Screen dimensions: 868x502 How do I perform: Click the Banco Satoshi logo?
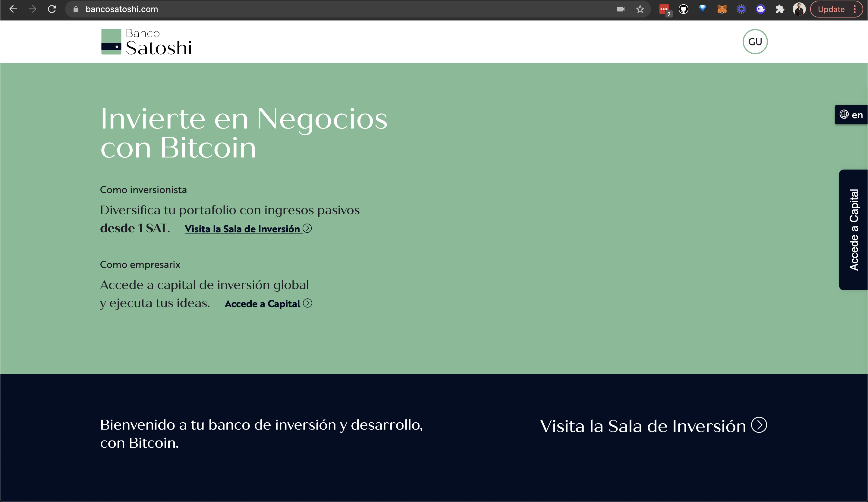point(146,41)
